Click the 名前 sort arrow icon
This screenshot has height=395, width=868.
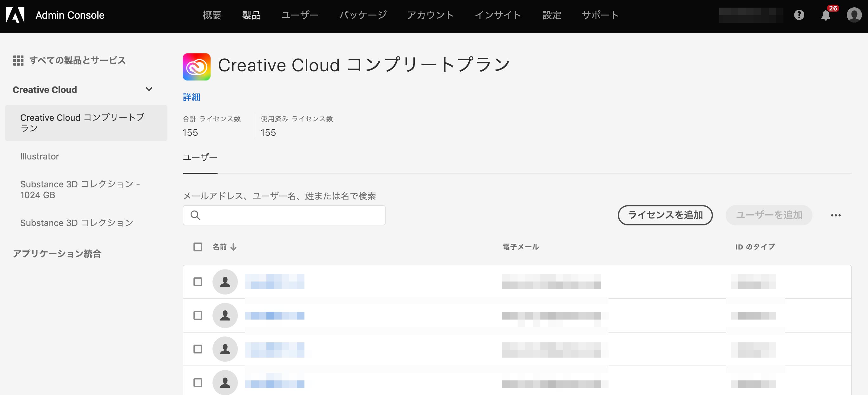click(x=233, y=247)
